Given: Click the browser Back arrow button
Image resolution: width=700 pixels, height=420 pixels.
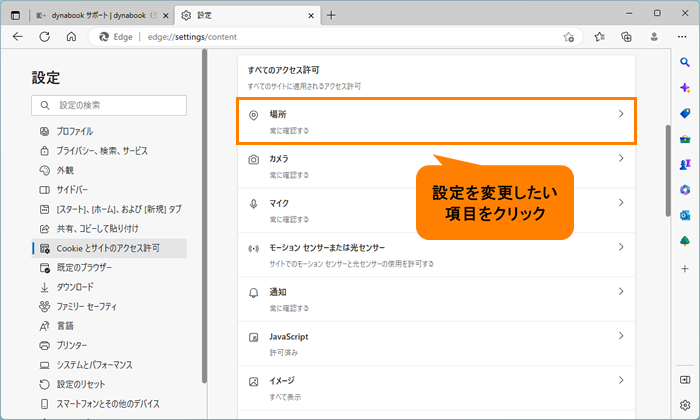Looking at the screenshot, I should pos(17,36).
